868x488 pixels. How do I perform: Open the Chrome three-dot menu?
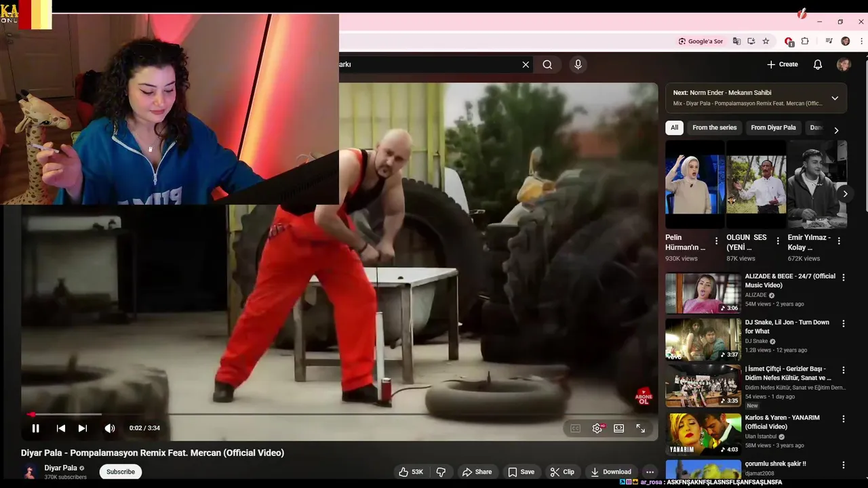pos(861,41)
